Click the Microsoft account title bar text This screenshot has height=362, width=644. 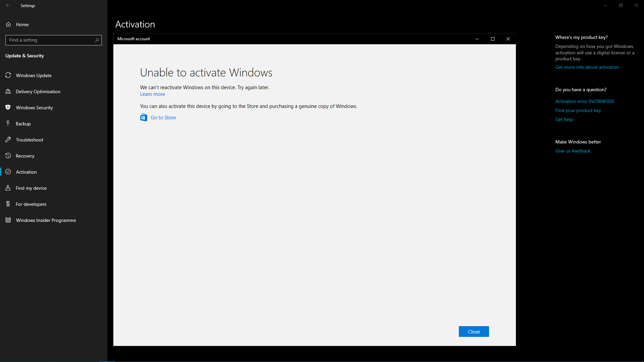(x=133, y=39)
